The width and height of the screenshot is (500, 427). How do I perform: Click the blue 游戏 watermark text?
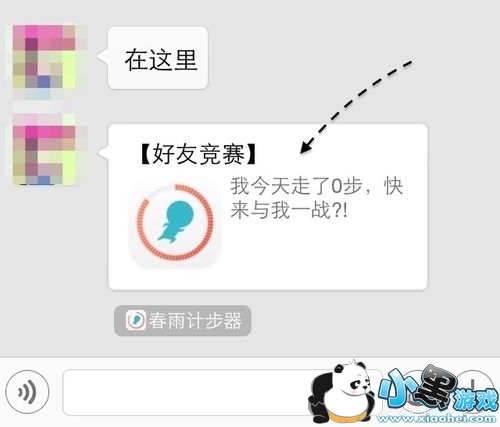(477, 399)
